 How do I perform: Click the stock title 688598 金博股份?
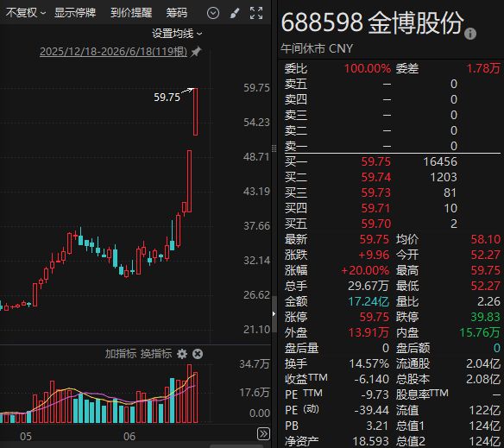[x=372, y=22]
